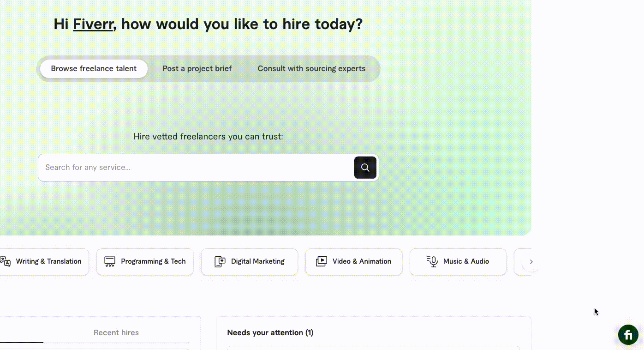This screenshot has width=644, height=350.
Task: Click the Digital Marketing icon
Action: click(x=220, y=262)
